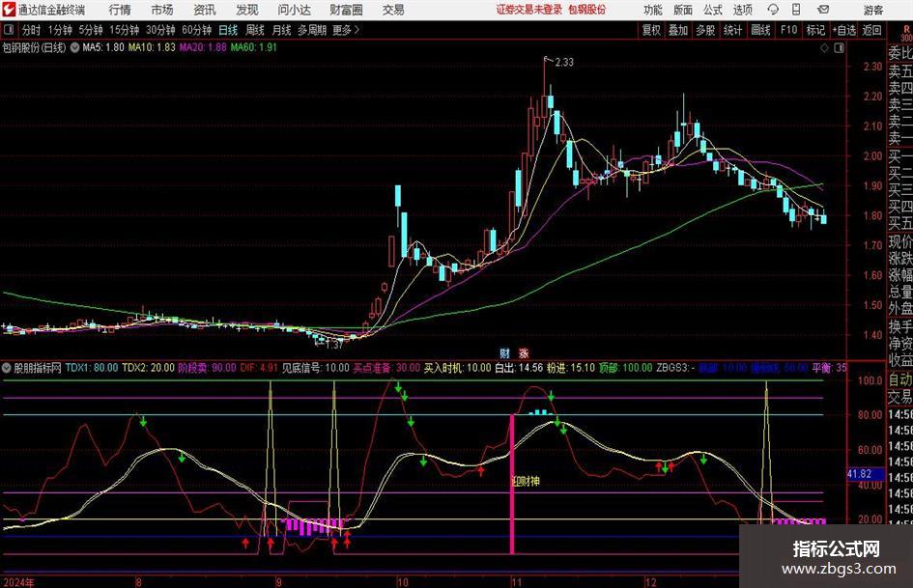Click the MA20: 1.88 label
This screenshot has width=913, height=588.
pos(203,47)
